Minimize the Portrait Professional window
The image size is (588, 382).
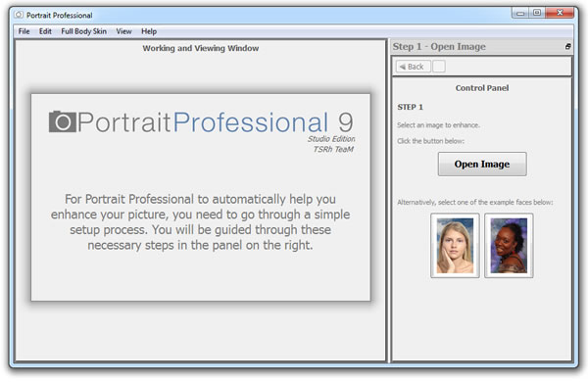(x=520, y=13)
